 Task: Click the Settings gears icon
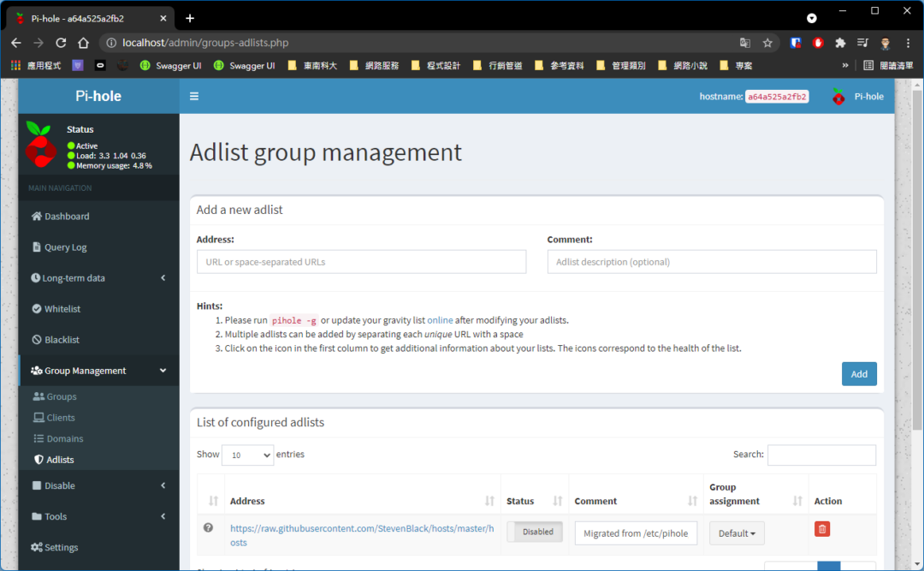pyautogui.click(x=37, y=547)
